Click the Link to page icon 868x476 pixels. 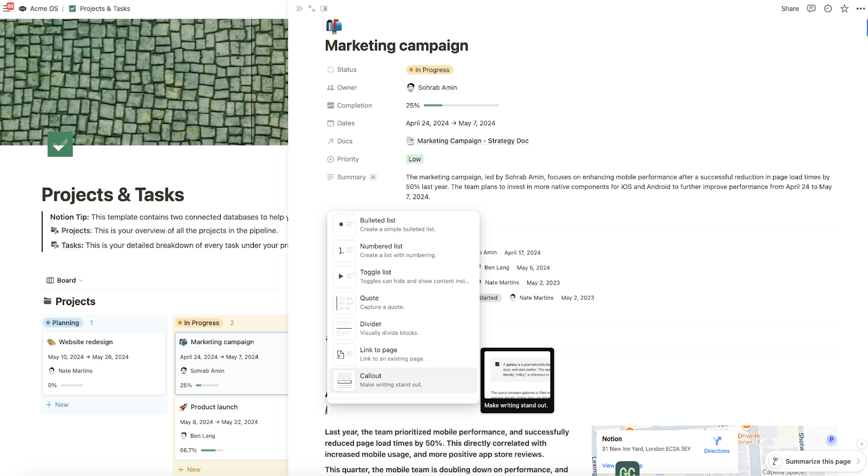[x=344, y=354]
